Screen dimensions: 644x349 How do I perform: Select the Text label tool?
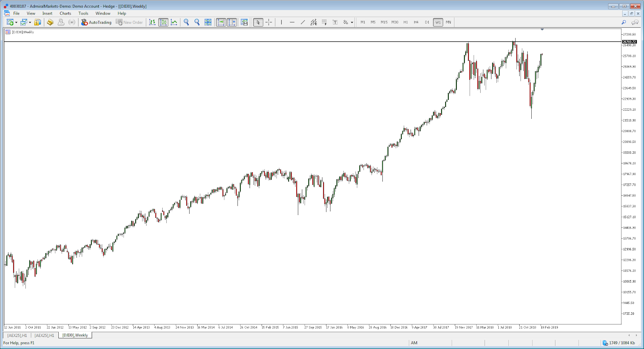point(335,22)
